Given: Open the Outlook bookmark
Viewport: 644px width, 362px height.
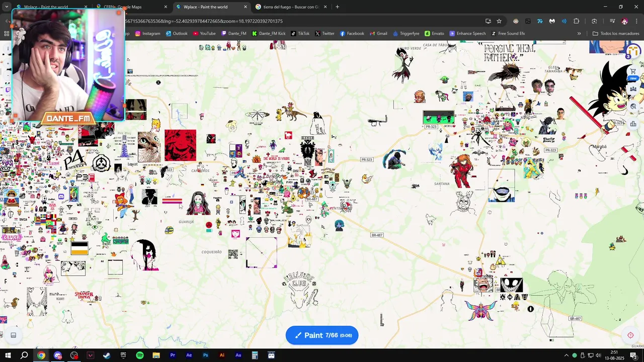Looking at the screenshot, I should tap(176, 34).
